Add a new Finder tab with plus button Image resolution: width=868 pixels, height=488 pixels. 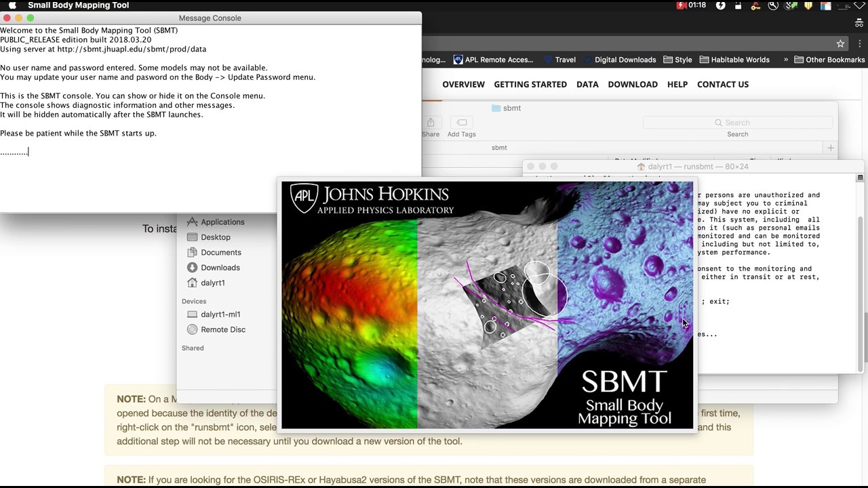(830, 148)
